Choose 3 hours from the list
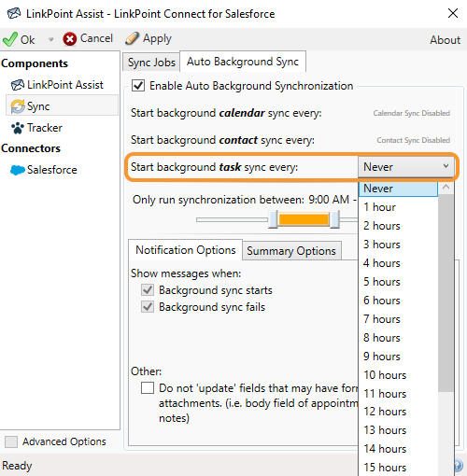This screenshot has height=476, width=467. [x=398, y=245]
